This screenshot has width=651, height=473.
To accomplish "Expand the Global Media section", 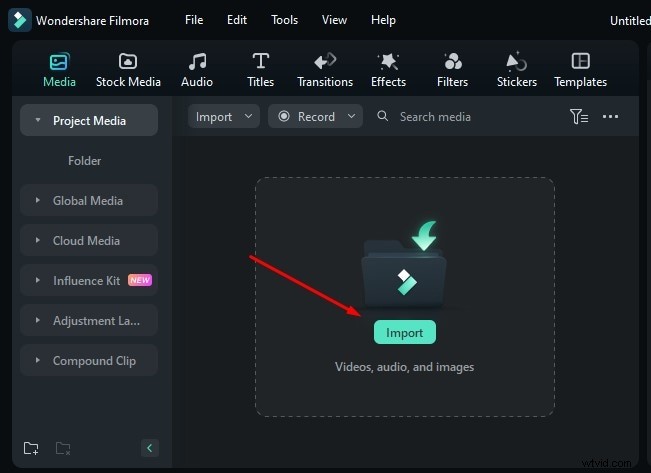I will [x=88, y=201].
